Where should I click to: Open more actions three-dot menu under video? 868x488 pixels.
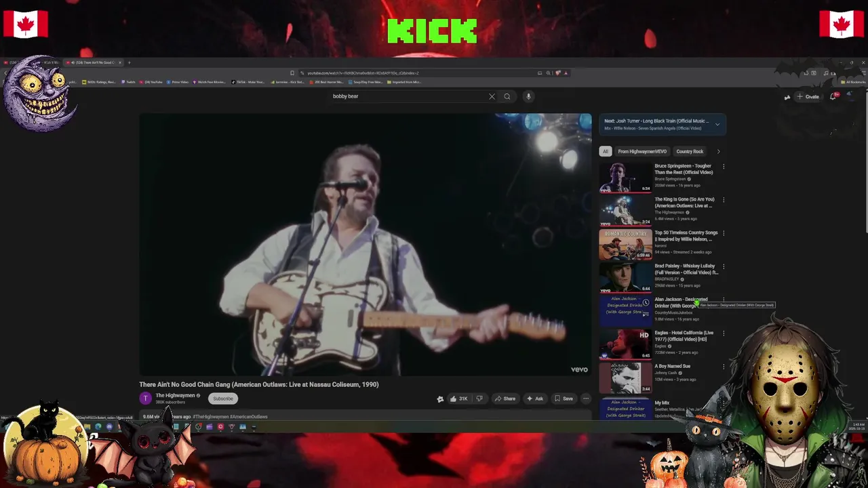click(586, 399)
